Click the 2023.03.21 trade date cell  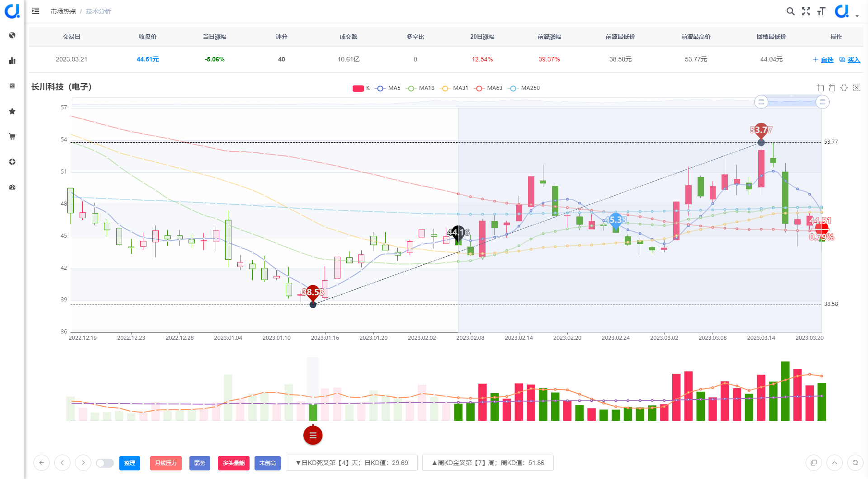point(71,59)
